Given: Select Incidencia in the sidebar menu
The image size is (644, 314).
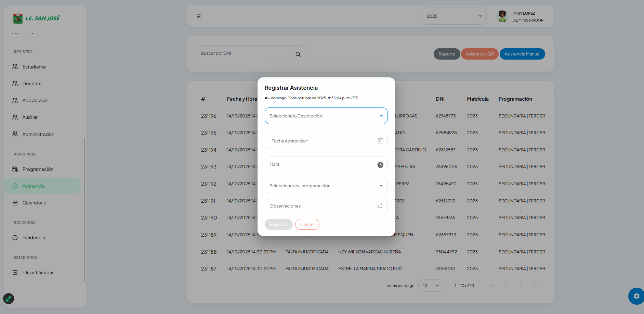Looking at the screenshot, I should (x=34, y=238).
